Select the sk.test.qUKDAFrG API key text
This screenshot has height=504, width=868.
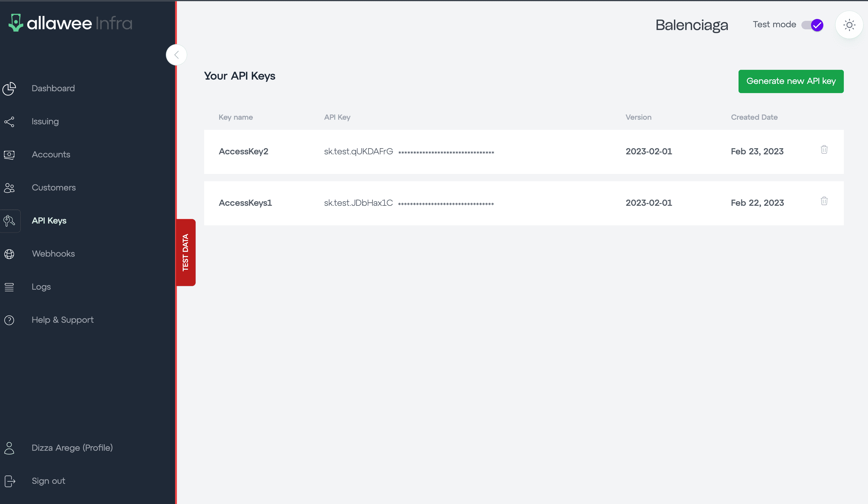click(x=358, y=152)
